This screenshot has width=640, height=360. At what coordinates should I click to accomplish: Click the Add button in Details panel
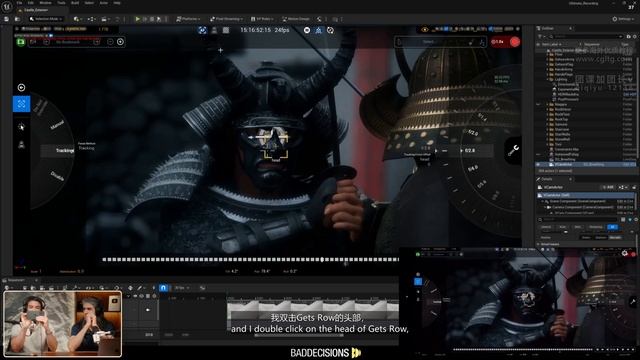coord(608,187)
